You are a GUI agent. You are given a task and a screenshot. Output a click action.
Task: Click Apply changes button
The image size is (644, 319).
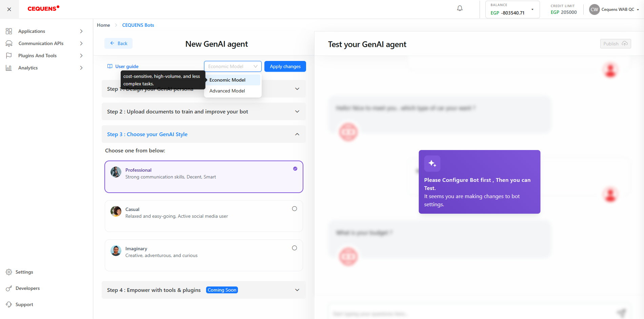285,66
